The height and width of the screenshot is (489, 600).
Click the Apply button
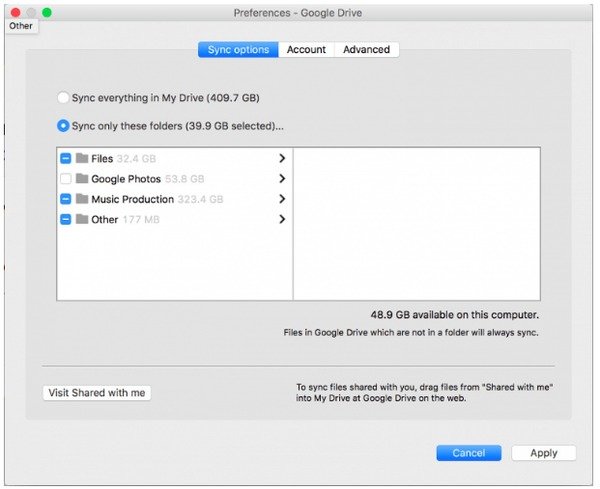click(544, 453)
